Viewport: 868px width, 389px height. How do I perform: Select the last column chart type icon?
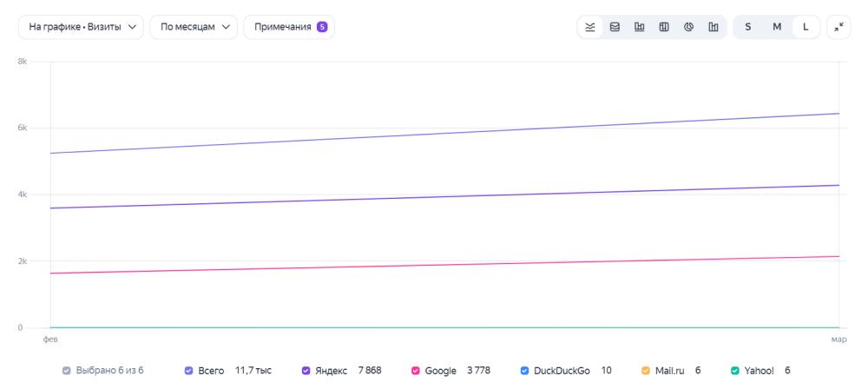click(713, 27)
